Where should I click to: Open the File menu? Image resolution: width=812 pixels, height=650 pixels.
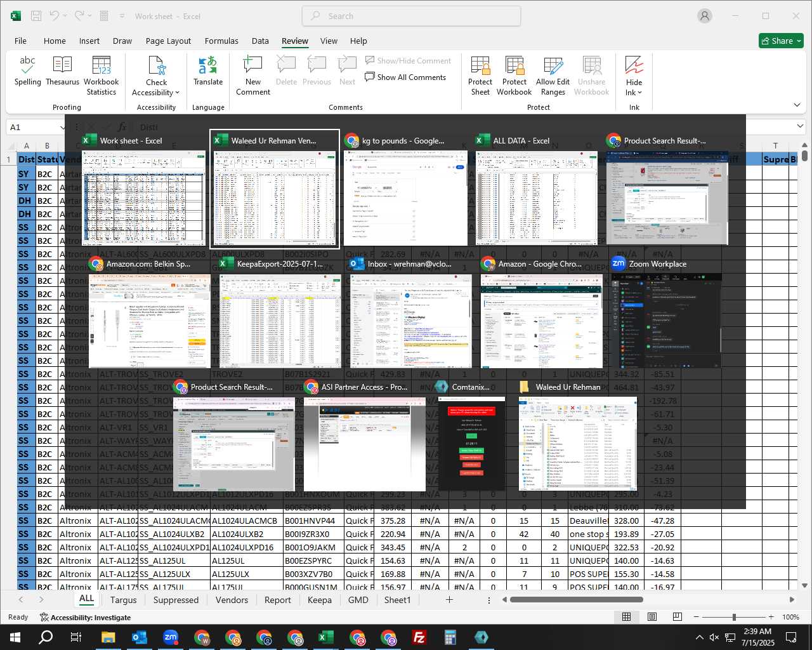20,41
